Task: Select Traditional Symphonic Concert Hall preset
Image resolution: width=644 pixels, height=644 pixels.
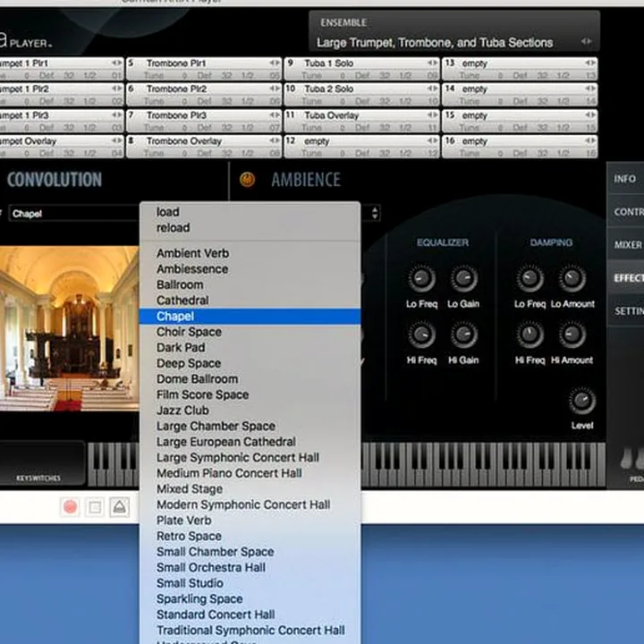Action: click(x=250, y=630)
